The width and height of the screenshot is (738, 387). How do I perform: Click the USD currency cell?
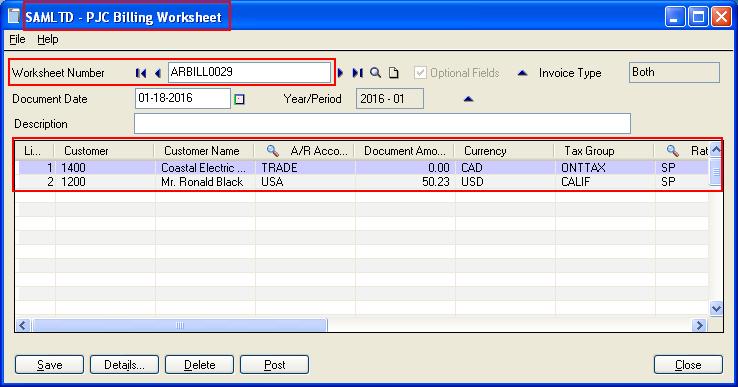coord(505,182)
